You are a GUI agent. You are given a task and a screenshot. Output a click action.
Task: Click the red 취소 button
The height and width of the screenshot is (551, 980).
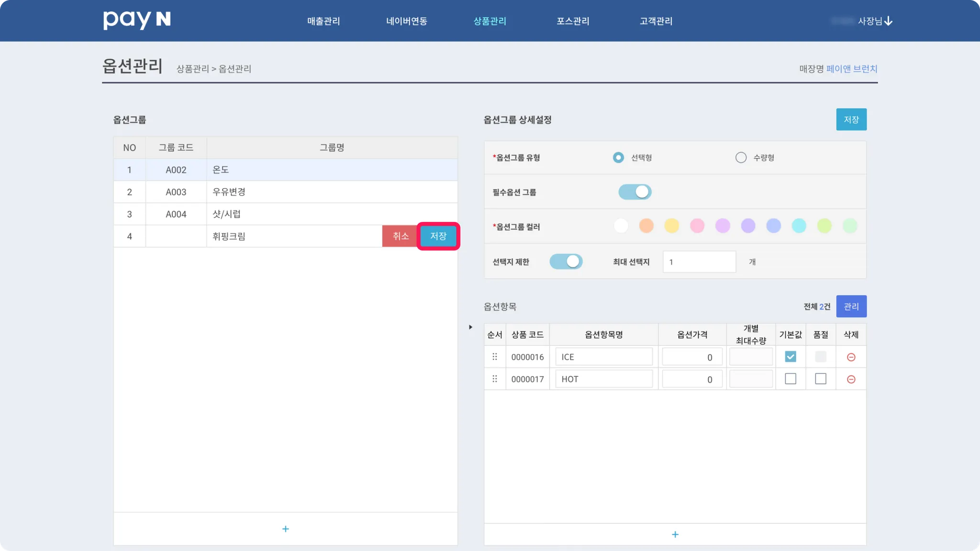click(400, 236)
